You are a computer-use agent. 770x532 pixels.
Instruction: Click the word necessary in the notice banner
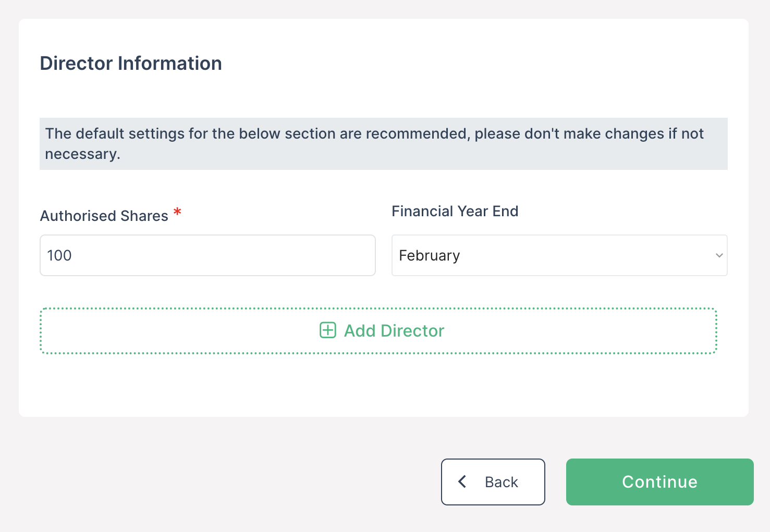click(82, 154)
